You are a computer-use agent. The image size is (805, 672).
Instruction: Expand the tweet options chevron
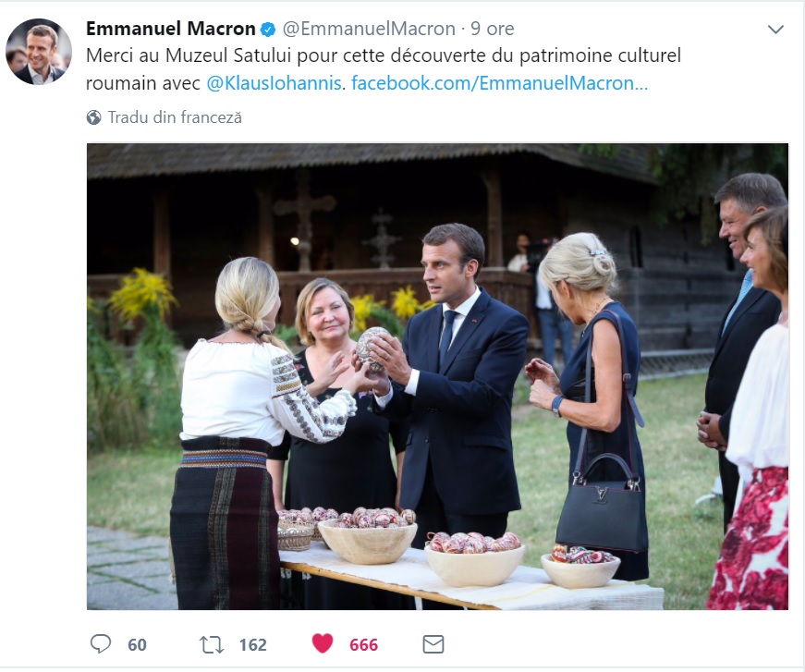point(775,30)
